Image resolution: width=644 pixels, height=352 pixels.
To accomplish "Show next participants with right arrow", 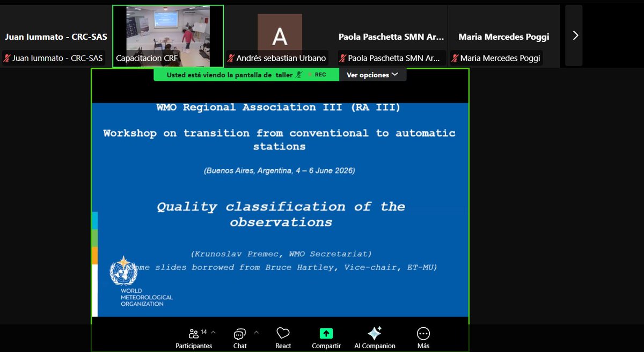I will click(x=575, y=35).
